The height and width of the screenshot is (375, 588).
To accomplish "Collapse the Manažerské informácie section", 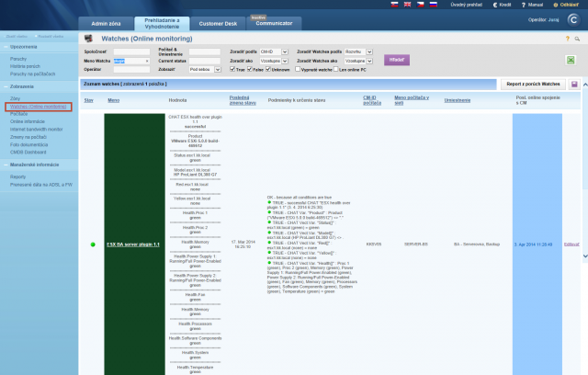I will coord(34,165).
